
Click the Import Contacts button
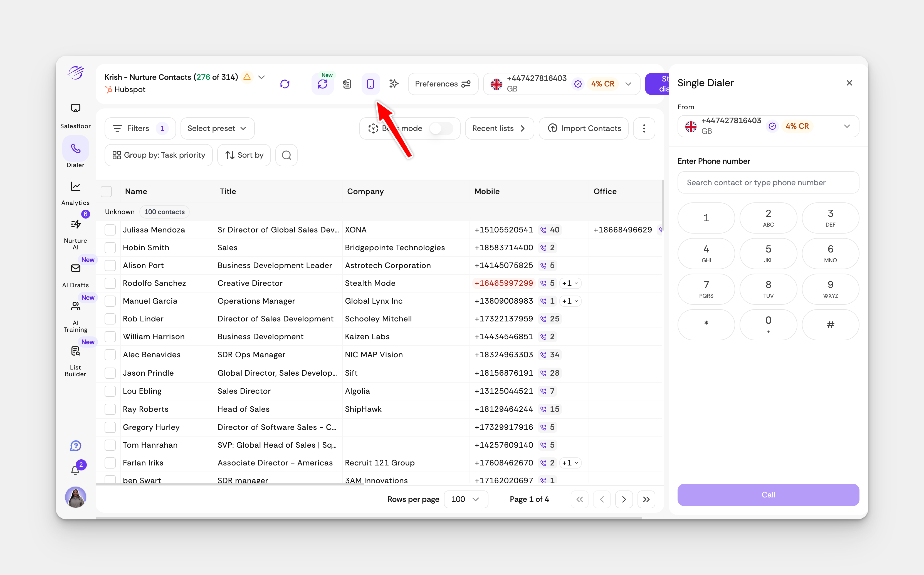(584, 128)
